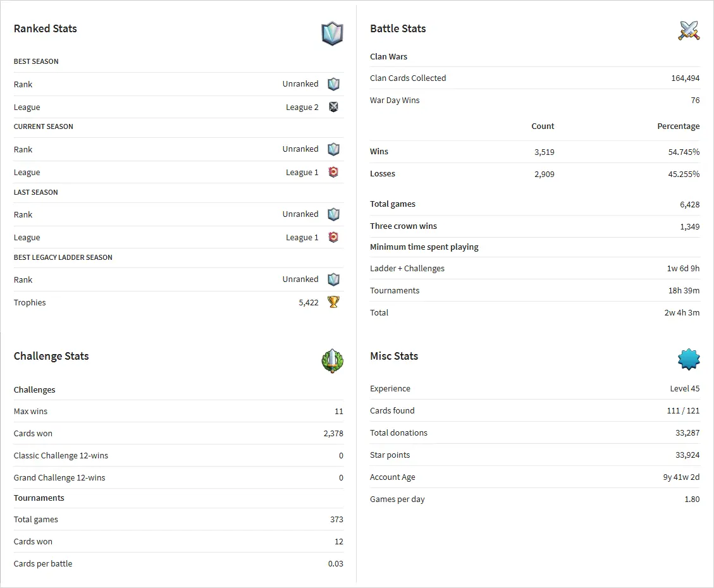Click the gold trophy icon beside 5,422
This screenshot has width=714, height=588.
334,302
